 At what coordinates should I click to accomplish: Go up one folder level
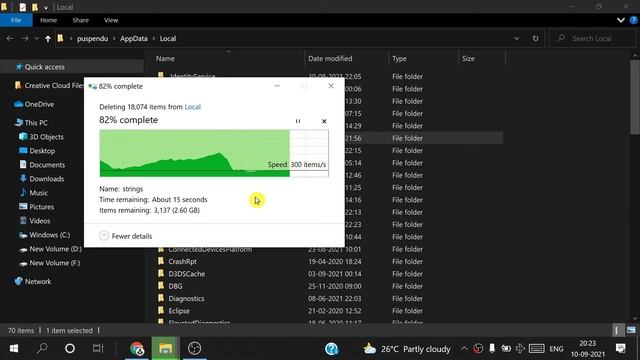pos(48,38)
